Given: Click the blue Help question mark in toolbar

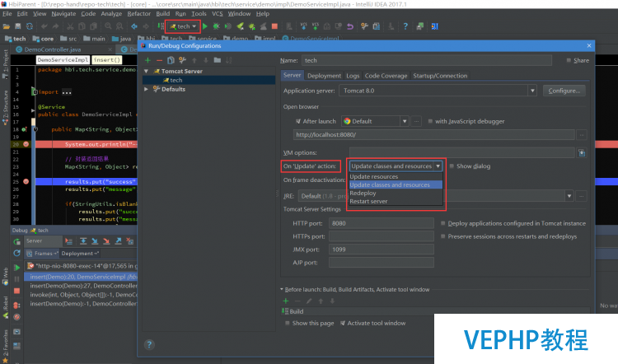Looking at the screenshot, I should [405, 26].
